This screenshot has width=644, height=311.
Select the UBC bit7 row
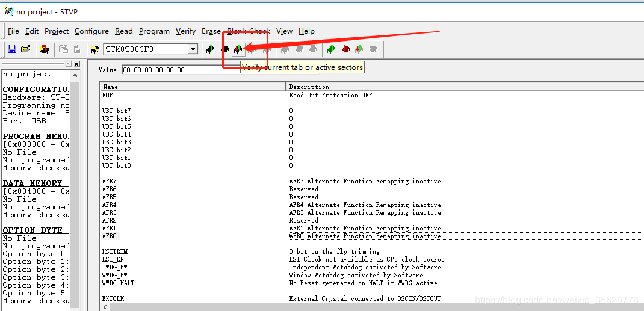pos(117,111)
